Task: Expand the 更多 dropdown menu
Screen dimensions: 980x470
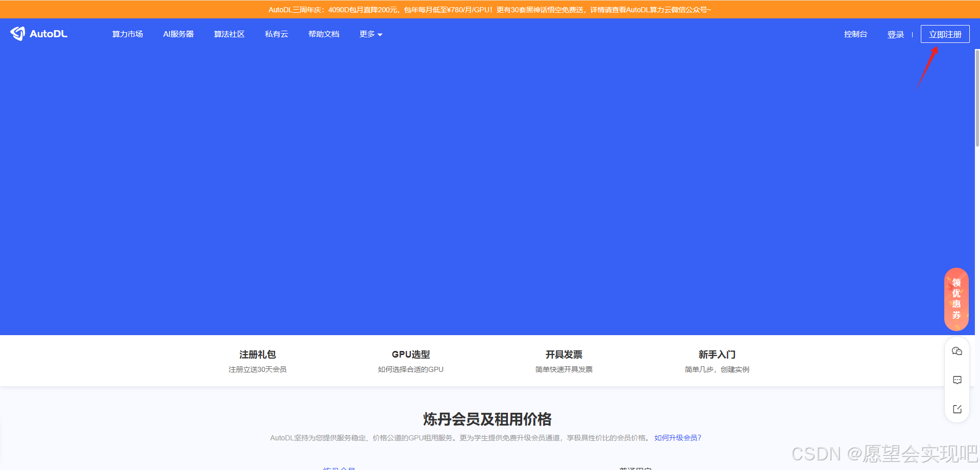Action: click(371, 34)
